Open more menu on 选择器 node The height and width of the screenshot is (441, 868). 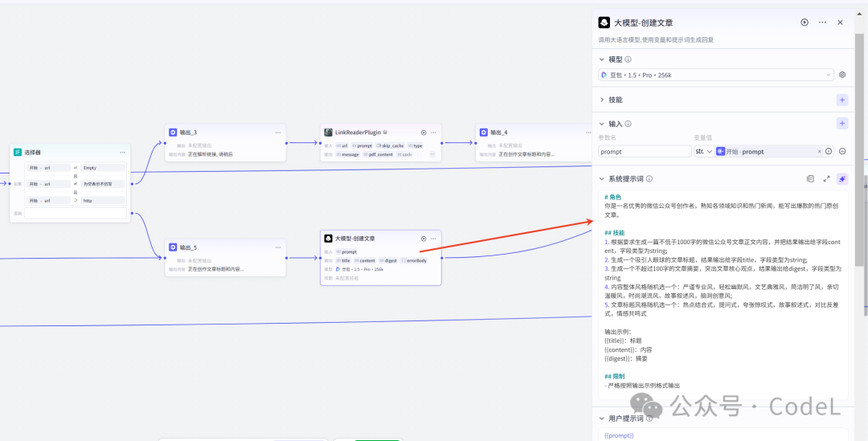122,152
